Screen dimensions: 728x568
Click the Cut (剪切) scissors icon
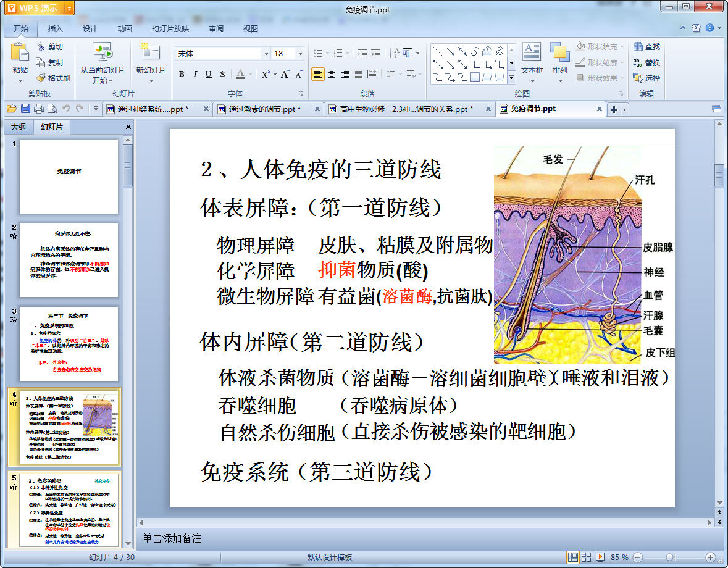point(41,47)
